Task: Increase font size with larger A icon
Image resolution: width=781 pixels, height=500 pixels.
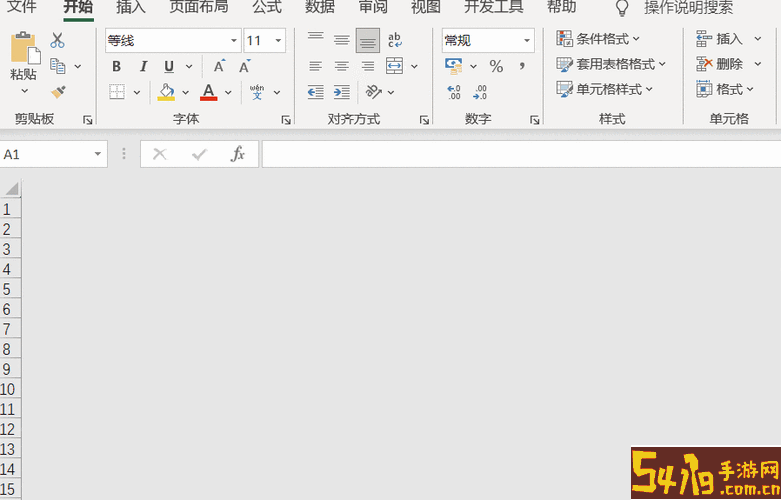Action: point(219,66)
